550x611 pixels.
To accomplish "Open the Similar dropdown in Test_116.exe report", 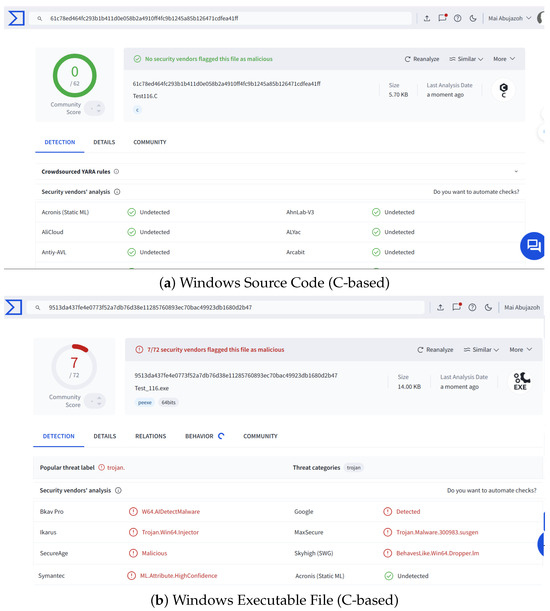I will point(481,350).
